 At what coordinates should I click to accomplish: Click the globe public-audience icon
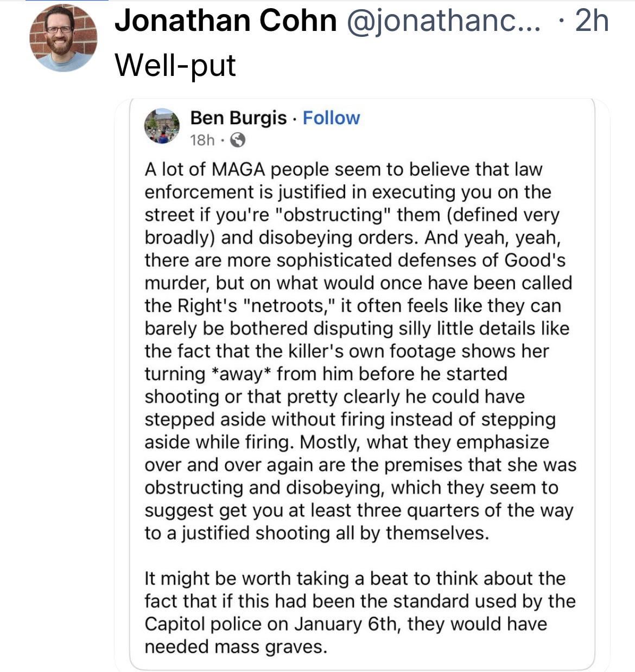[238, 140]
